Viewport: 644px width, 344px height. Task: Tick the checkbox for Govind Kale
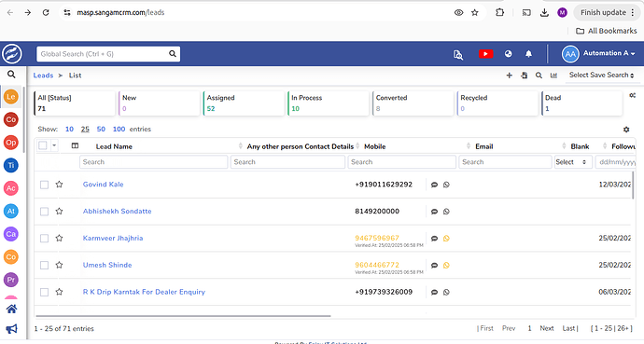(45, 185)
